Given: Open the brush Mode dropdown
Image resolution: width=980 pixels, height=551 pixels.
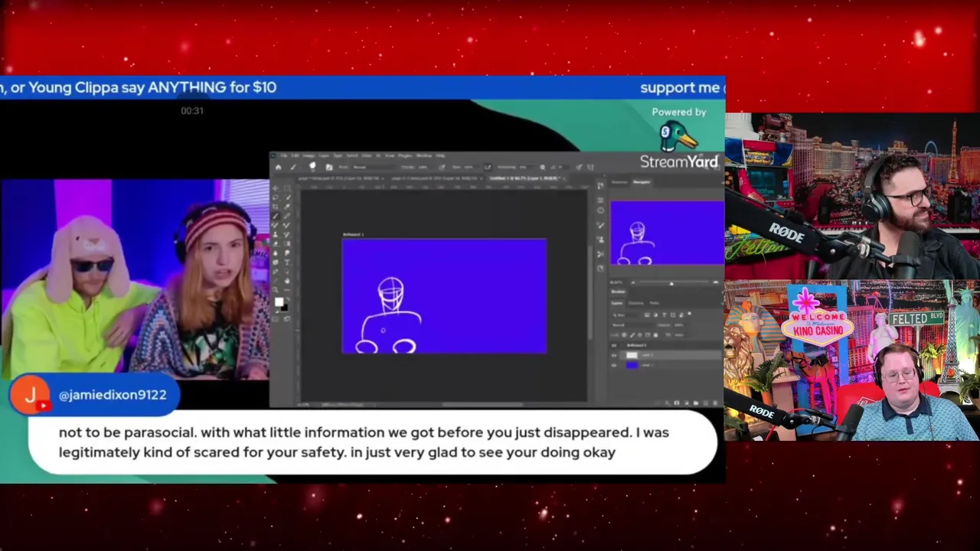Looking at the screenshot, I should pos(374,167).
